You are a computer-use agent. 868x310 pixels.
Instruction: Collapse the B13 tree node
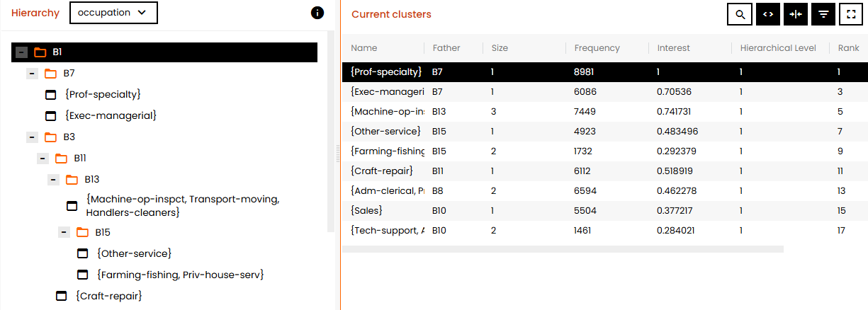53,180
